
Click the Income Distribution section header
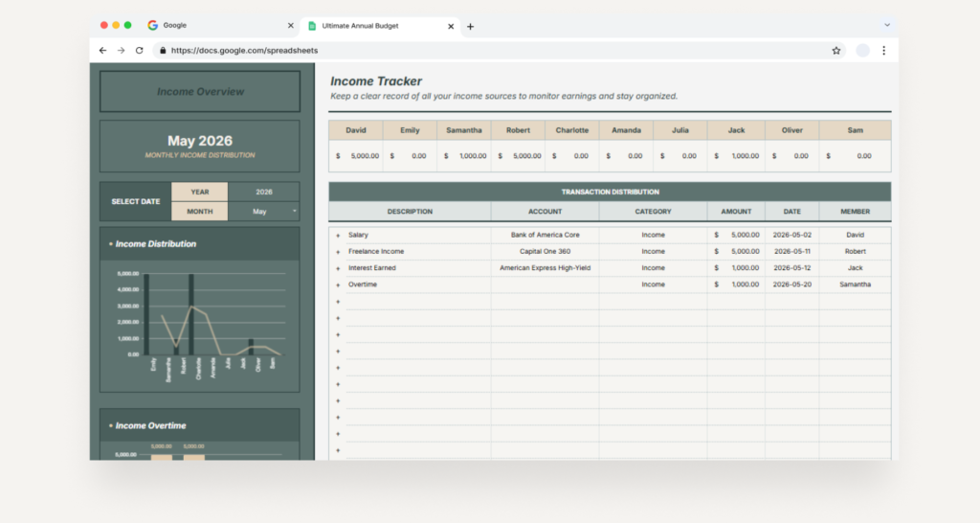pos(200,244)
